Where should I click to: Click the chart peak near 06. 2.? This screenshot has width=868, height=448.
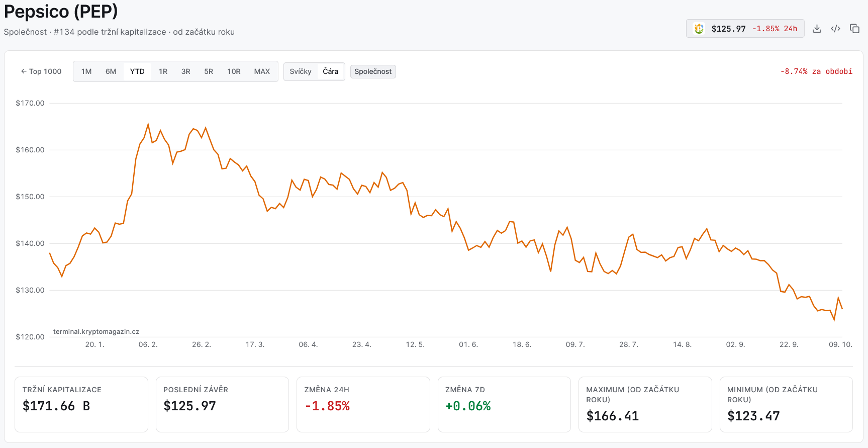[148, 124]
